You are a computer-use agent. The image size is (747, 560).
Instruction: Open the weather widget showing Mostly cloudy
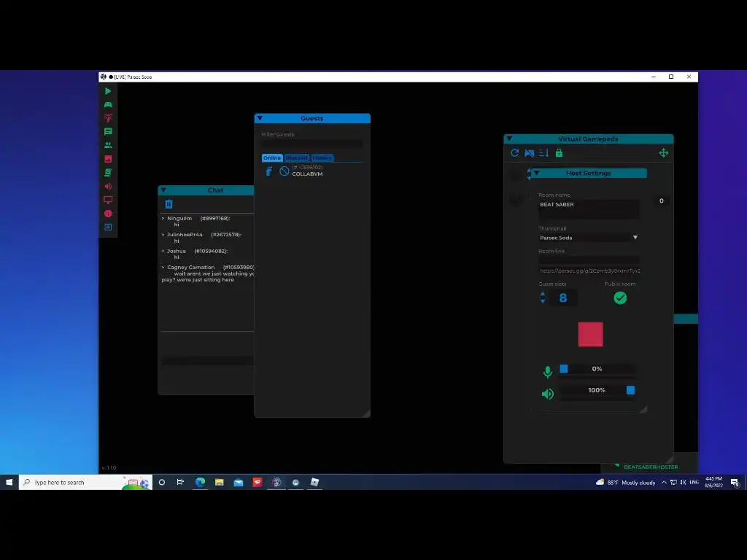pos(625,483)
